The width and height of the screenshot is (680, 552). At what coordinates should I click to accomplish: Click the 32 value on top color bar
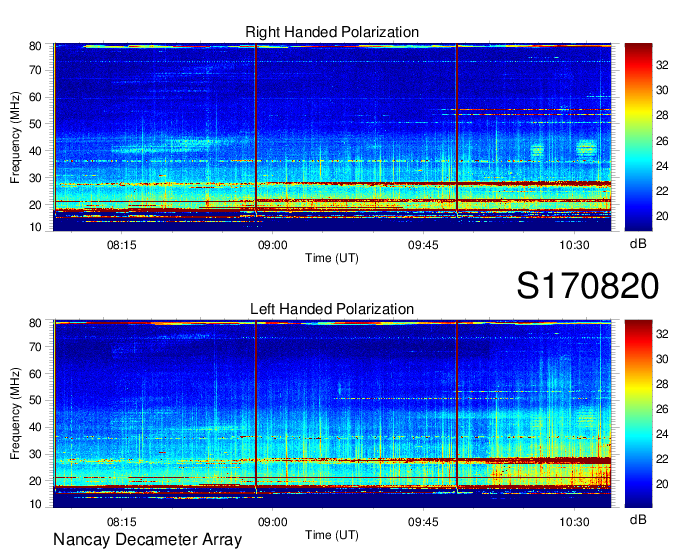[662, 65]
